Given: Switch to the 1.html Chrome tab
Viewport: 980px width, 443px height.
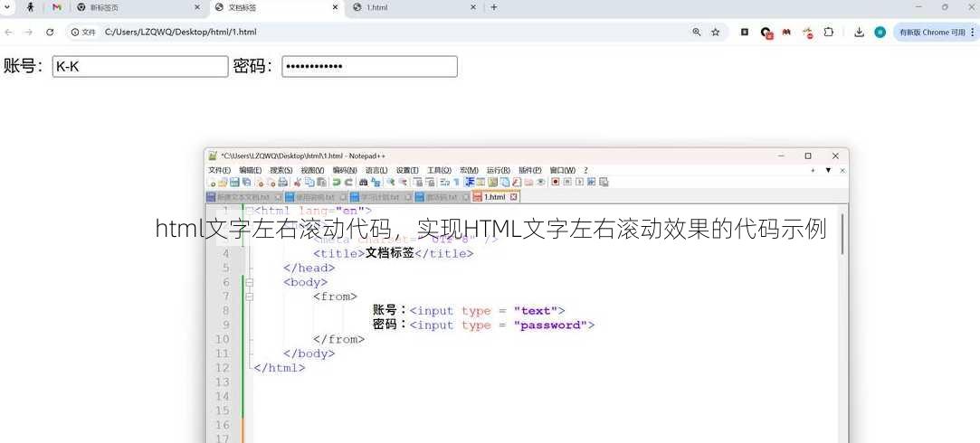Looking at the screenshot, I should point(414,7).
